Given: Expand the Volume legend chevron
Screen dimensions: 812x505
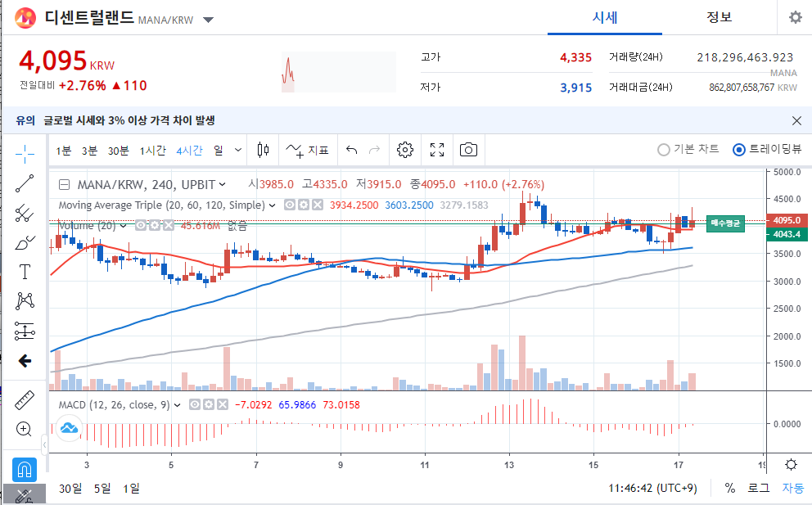Looking at the screenshot, I should [x=124, y=226].
